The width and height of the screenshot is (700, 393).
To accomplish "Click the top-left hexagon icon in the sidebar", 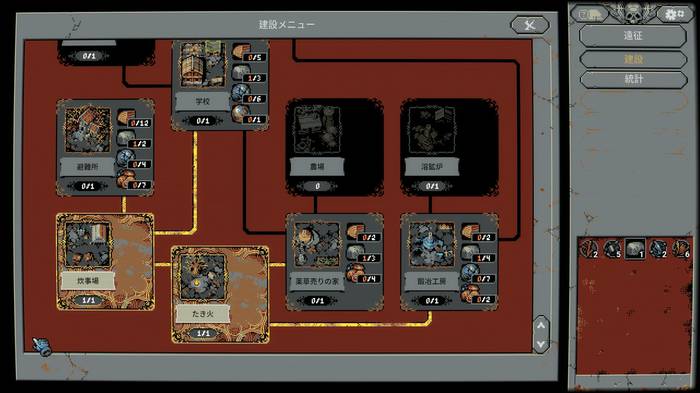I will pos(590,14).
